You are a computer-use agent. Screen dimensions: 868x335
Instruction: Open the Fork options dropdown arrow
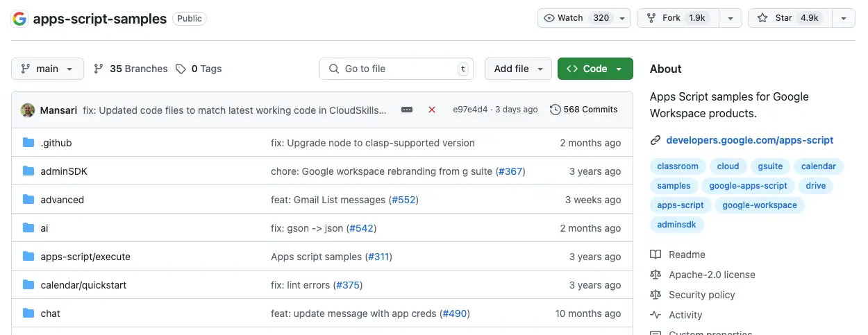coord(731,18)
